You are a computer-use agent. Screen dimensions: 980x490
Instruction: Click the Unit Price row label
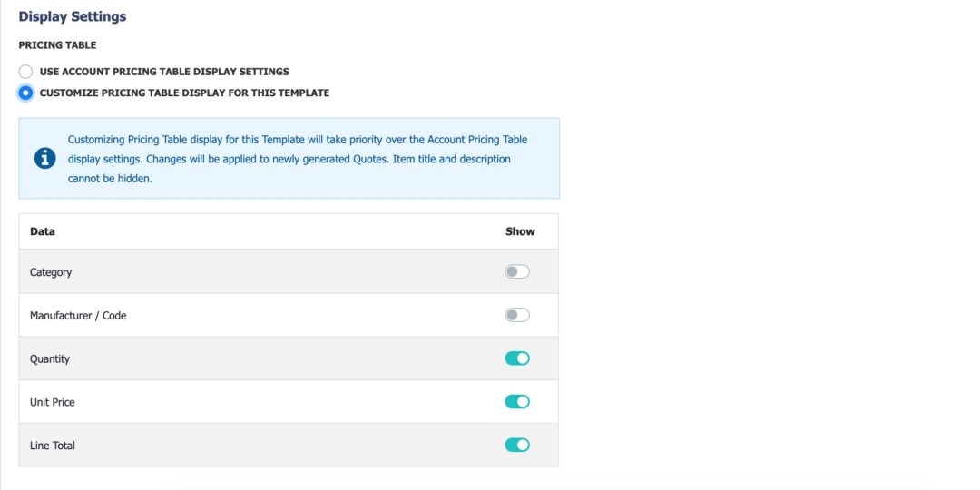[53, 402]
